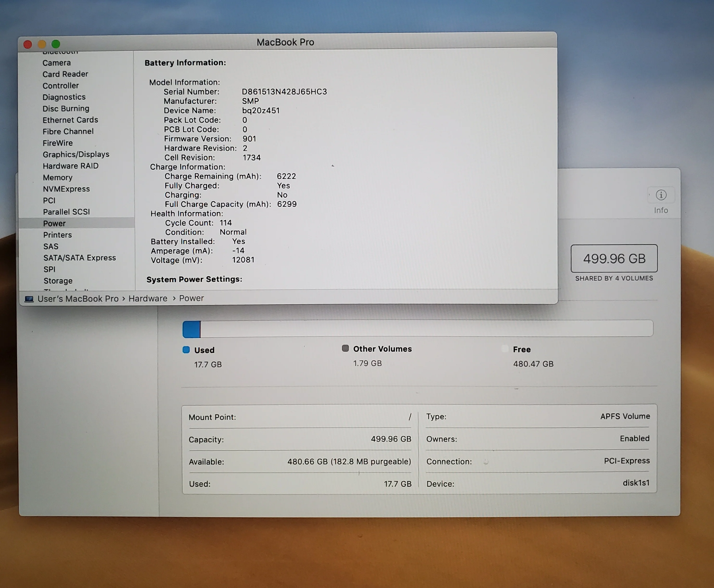714x588 pixels.
Task: Click the Other Volumes value 1.79 GB
Action: point(367,363)
